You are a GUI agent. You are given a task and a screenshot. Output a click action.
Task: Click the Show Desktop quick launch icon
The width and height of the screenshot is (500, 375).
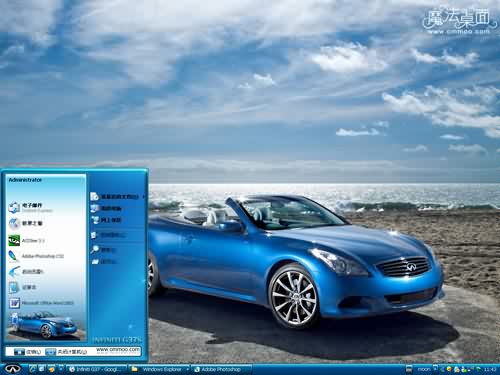(x=42, y=369)
